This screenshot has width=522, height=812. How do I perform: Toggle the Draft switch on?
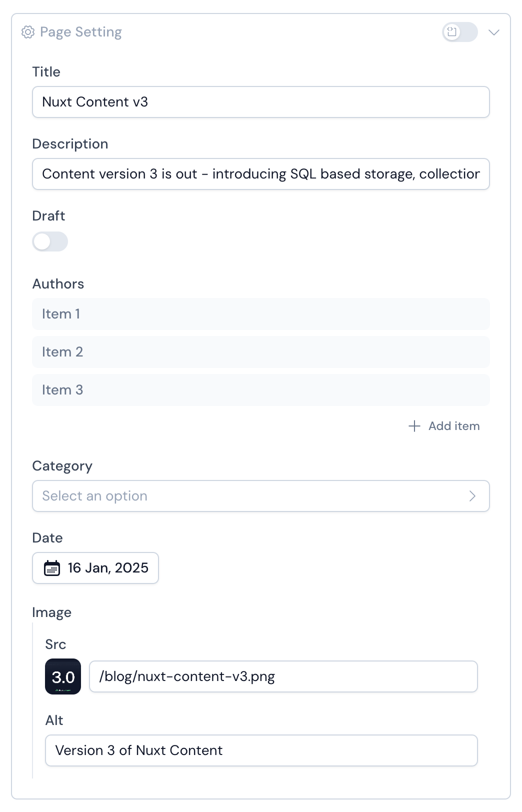(49, 241)
